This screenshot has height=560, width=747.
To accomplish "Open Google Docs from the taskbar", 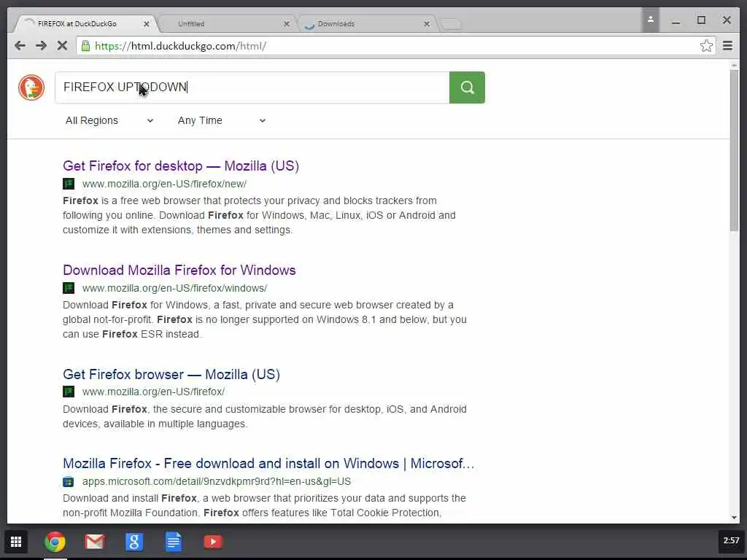I will point(174,542).
